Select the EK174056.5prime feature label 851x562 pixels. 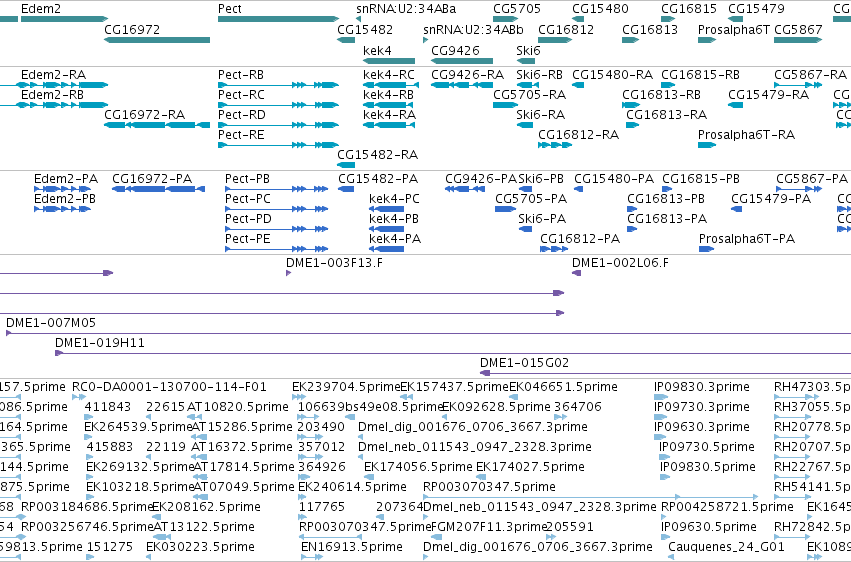point(418,467)
